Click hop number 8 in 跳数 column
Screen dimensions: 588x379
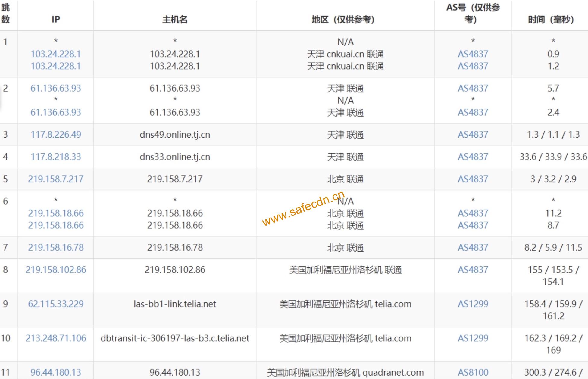pos(5,270)
